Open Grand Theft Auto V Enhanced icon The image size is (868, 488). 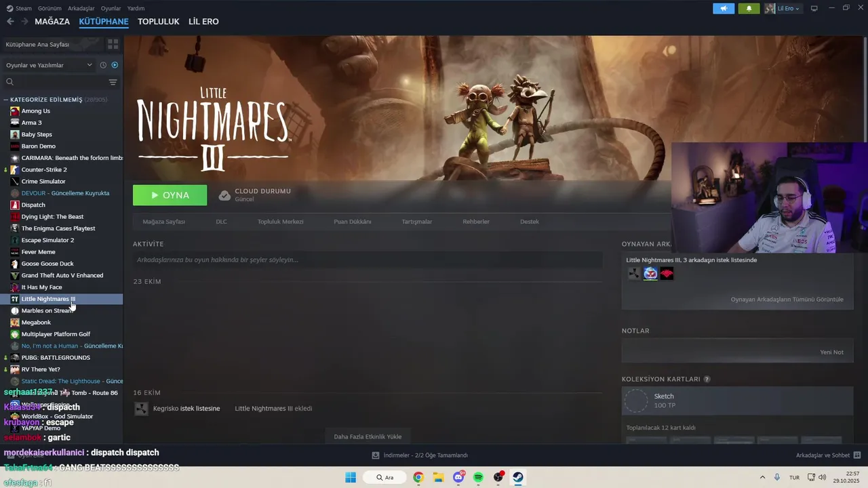click(x=15, y=275)
